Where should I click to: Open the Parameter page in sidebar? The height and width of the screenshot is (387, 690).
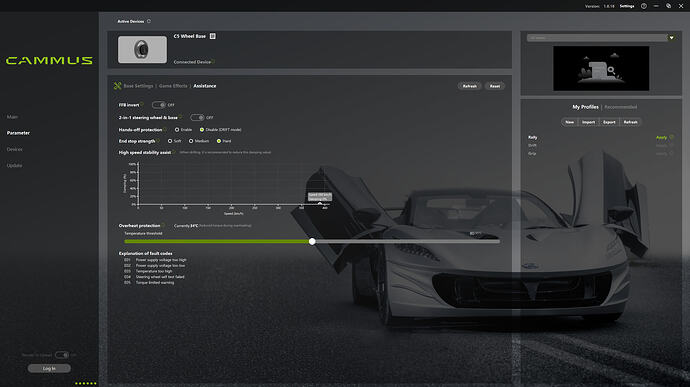pos(18,133)
